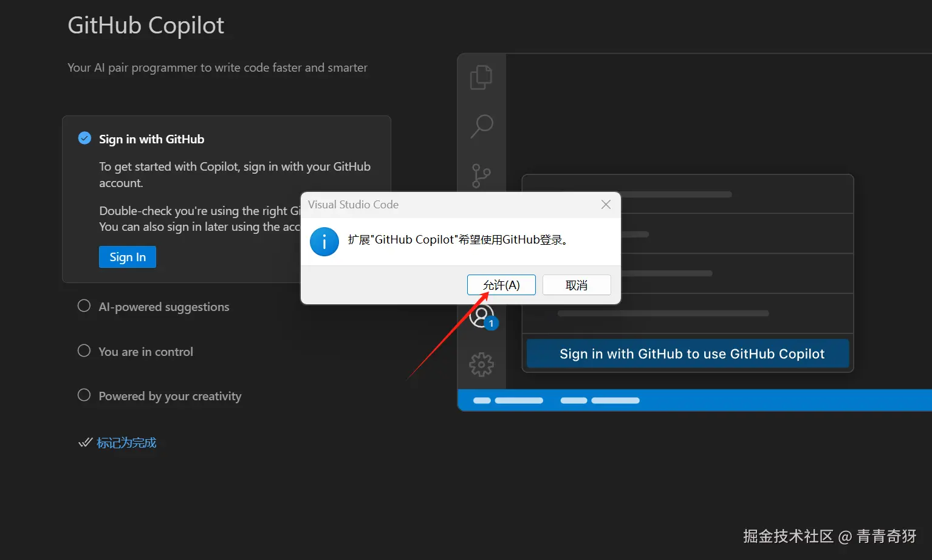Viewport: 932px width, 560px height.
Task: Click Sign in with GitHub to use GitHub Copilot
Action: (x=688, y=353)
